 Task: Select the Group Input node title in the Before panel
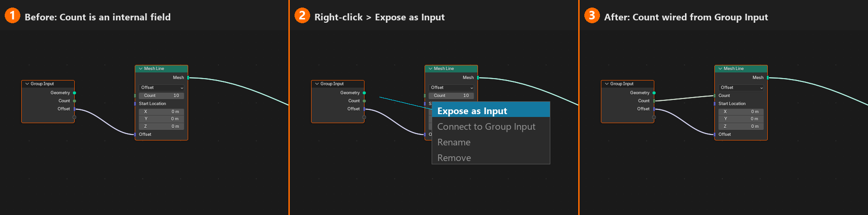pos(42,84)
